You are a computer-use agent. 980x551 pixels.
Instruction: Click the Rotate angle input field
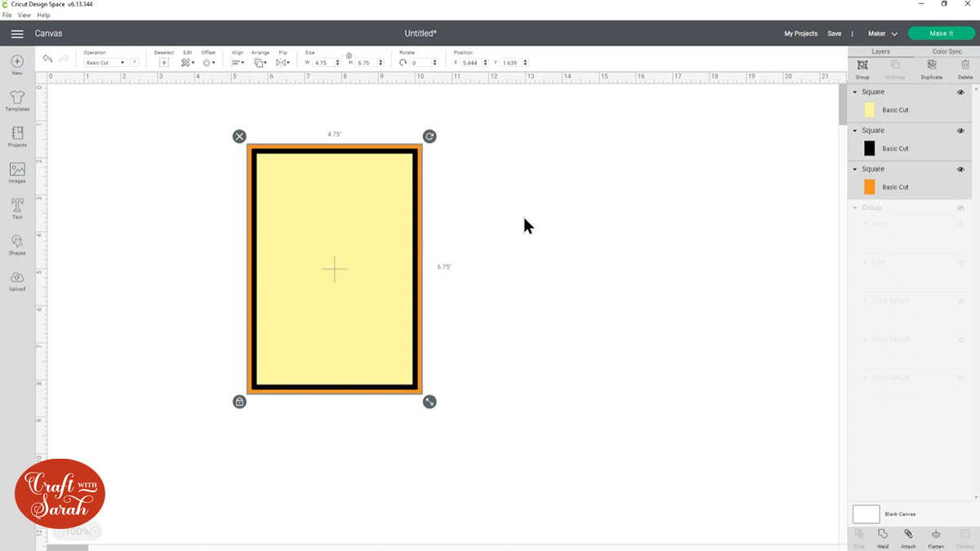point(421,63)
